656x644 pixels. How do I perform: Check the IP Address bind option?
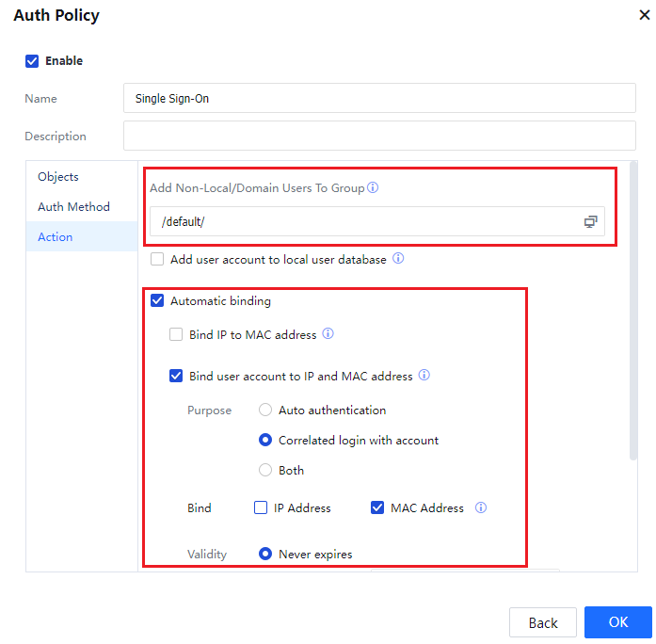261,507
